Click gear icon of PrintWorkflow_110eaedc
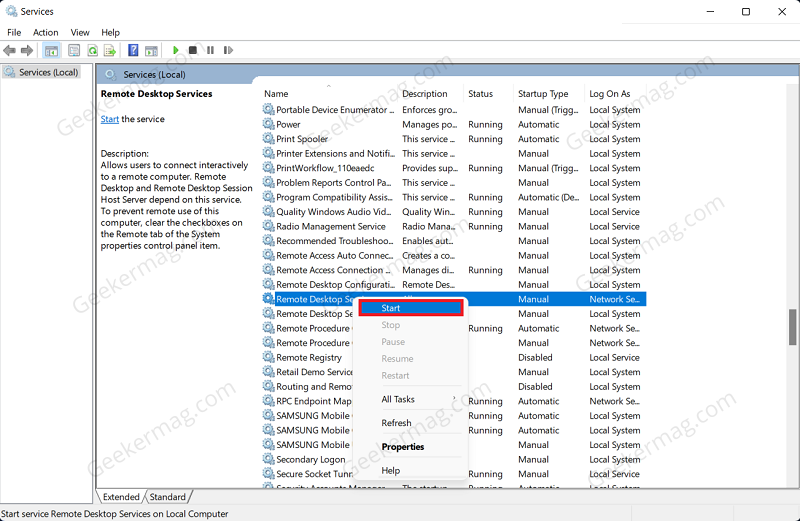Viewport: 800px width, 521px height. (x=268, y=168)
